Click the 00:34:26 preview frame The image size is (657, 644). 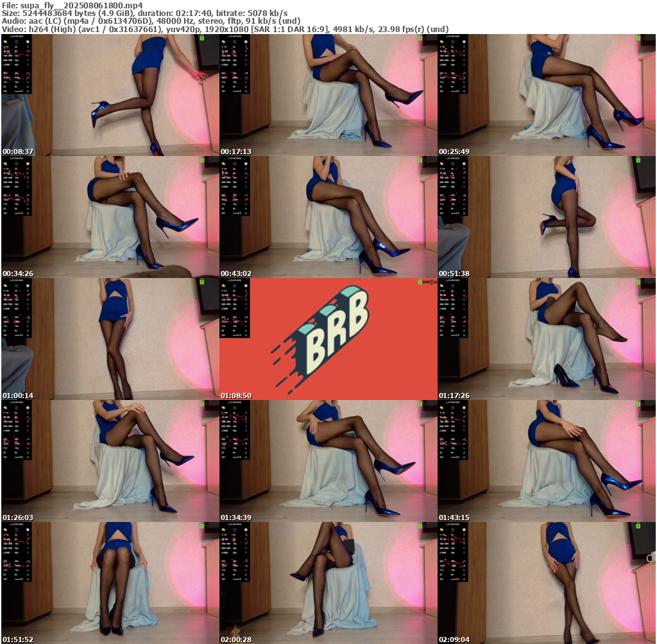(110, 217)
